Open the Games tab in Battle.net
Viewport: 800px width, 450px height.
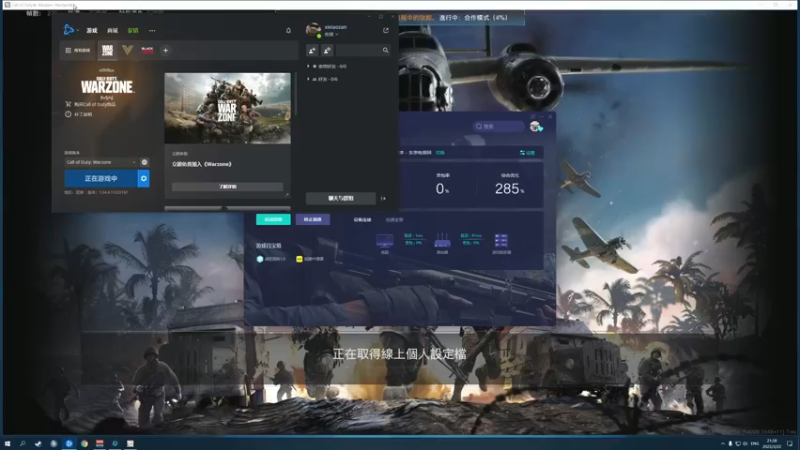click(x=92, y=31)
